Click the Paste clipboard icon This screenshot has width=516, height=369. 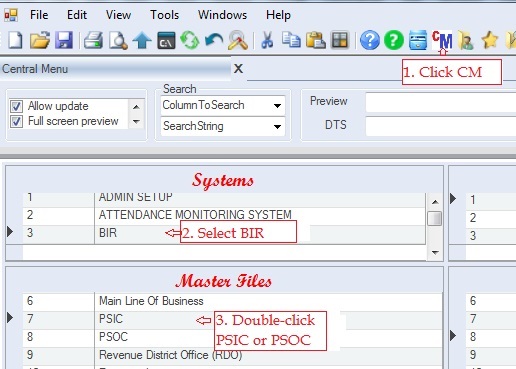click(315, 40)
